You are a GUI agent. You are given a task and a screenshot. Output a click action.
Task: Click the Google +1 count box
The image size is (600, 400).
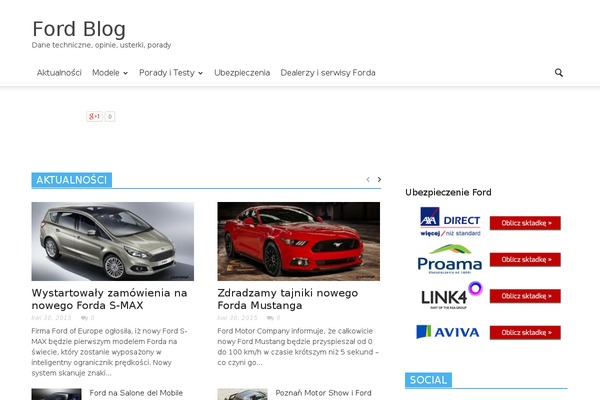point(110,116)
